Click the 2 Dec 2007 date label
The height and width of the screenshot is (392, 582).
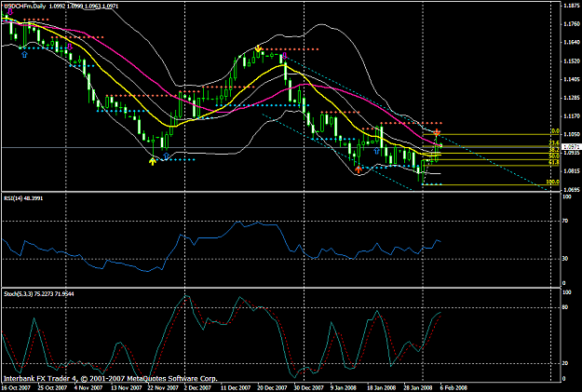pyautogui.click(x=198, y=388)
